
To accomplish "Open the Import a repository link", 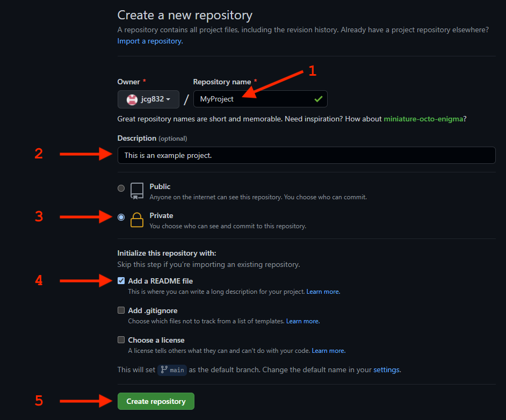I will tap(150, 41).
